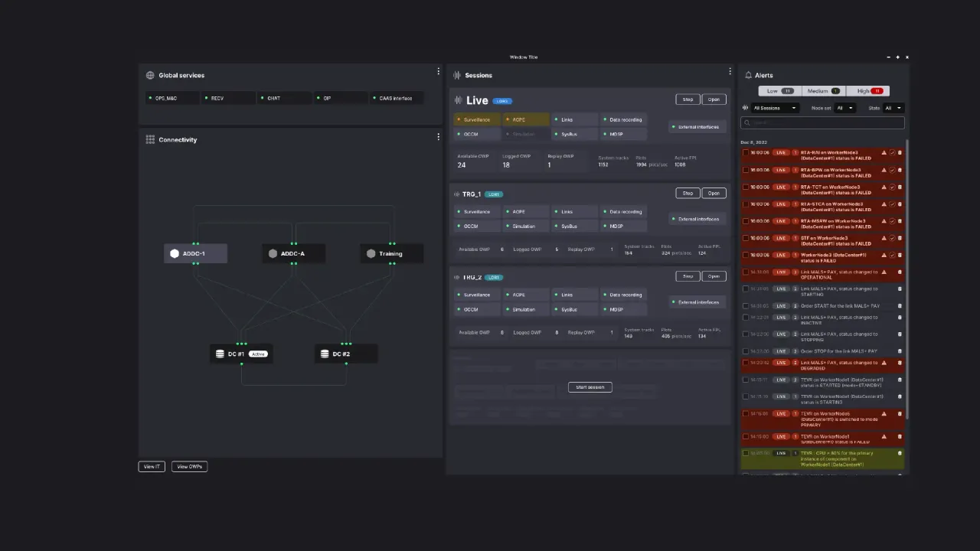Select the WorkerNode3 failed alert checkbox
This screenshot has width=980, height=551.
[746, 255]
